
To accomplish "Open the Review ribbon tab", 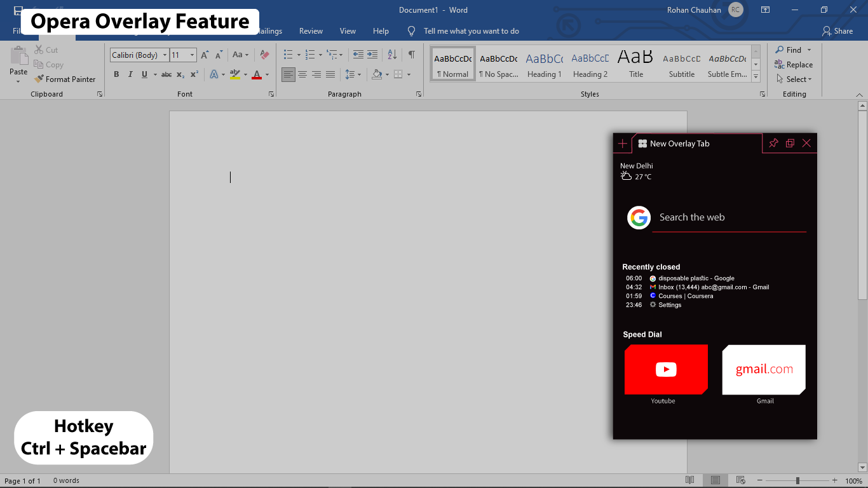I will tap(311, 31).
